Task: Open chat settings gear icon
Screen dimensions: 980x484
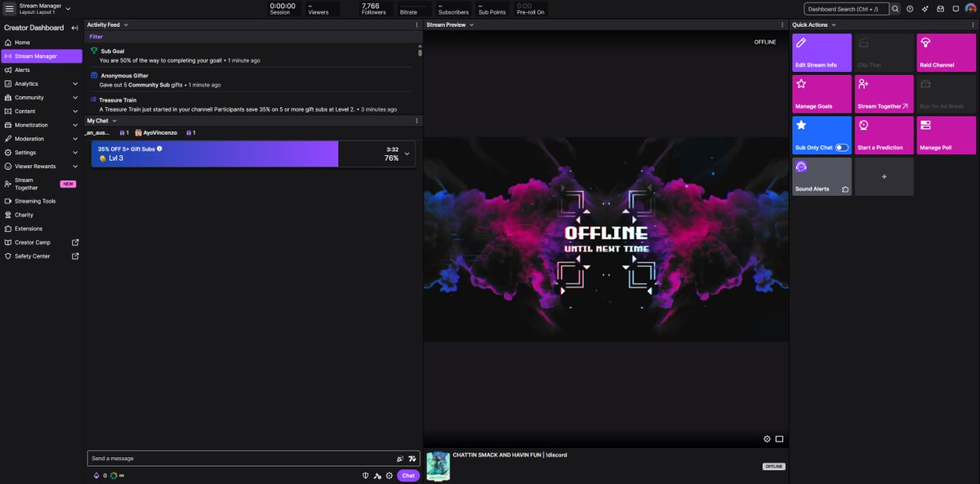Action: coord(389,476)
